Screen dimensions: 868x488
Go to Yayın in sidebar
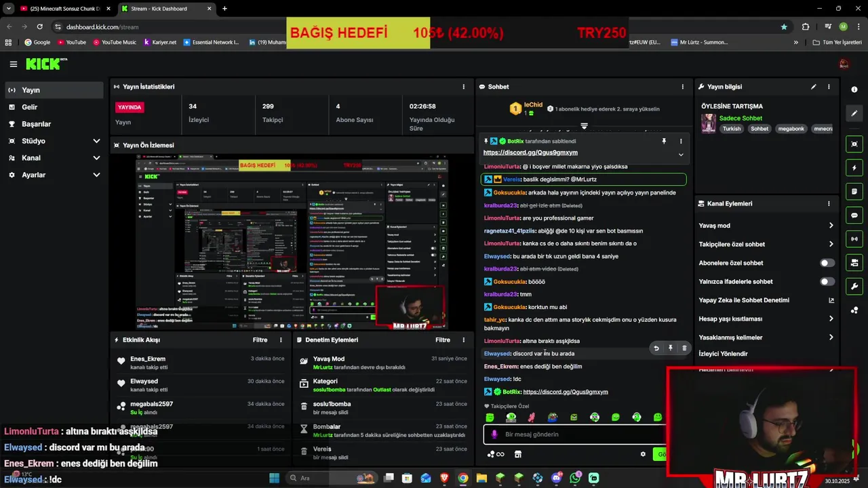coord(53,90)
